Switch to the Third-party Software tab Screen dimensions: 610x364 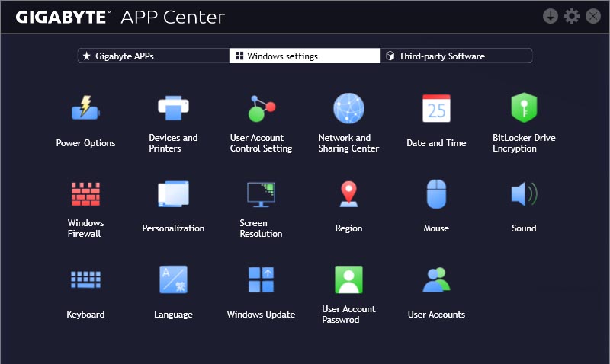click(456, 56)
